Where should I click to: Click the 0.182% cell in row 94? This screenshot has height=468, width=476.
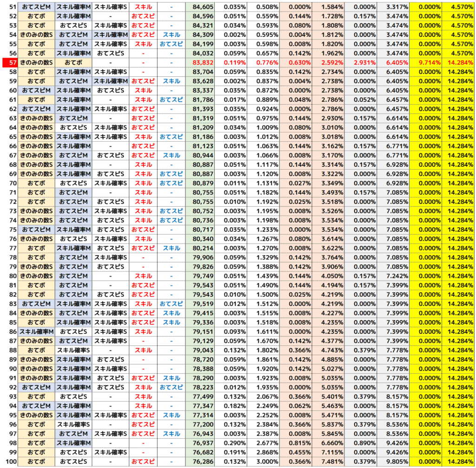231,406
